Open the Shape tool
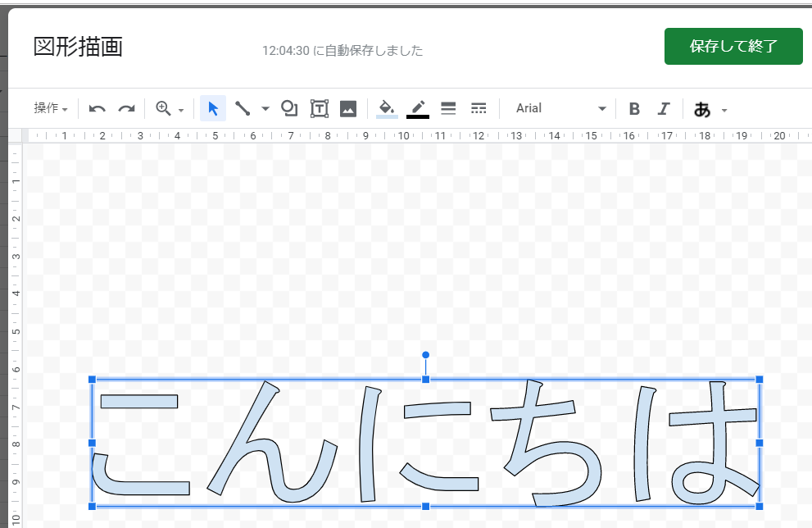The height and width of the screenshot is (528, 812). [289, 108]
